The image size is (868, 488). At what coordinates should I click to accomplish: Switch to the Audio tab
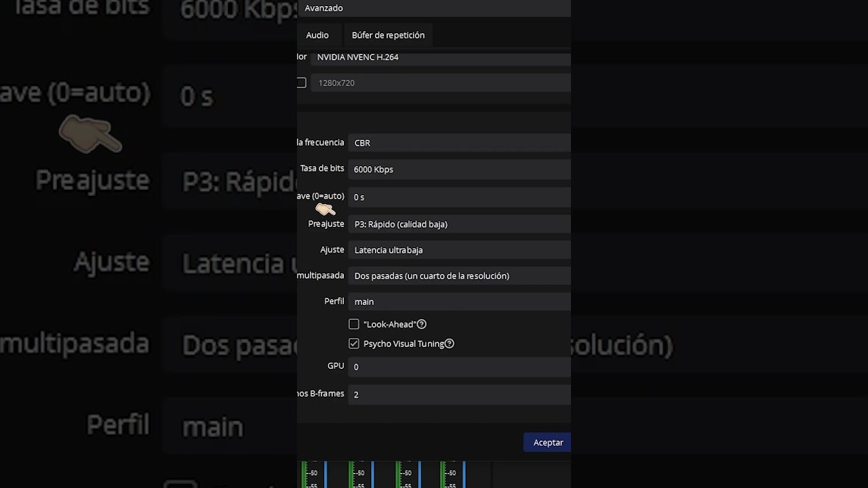(x=317, y=35)
